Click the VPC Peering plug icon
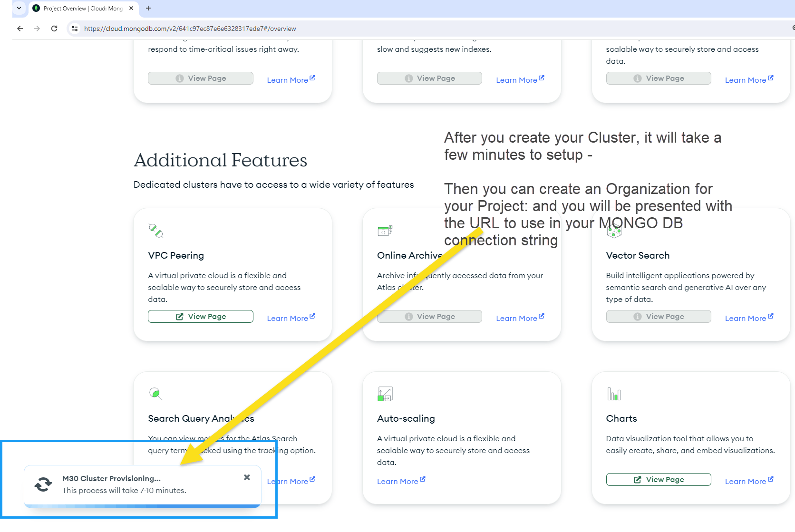The image size is (795, 532). (156, 231)
